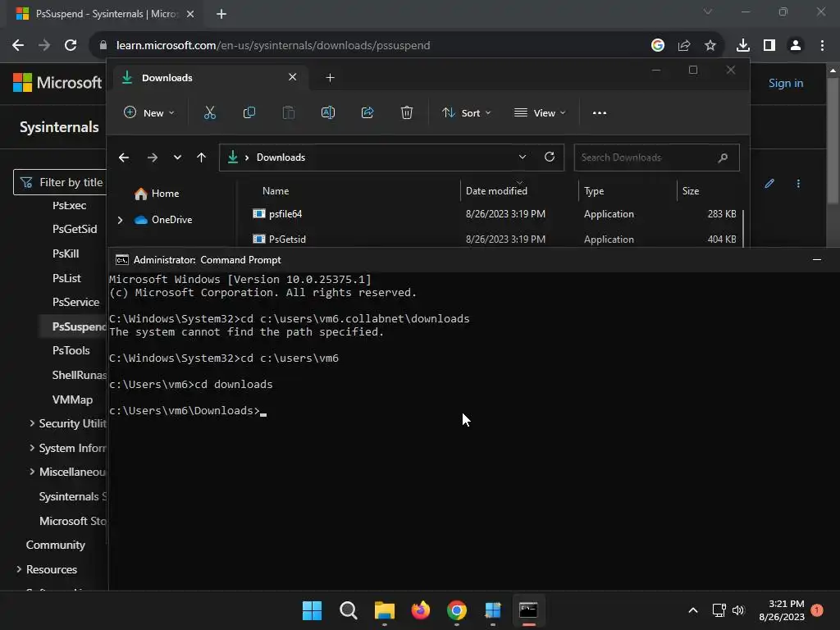Click the Rename icon in File Explorer toolbar
This screenshot has width=840, height=630.
pyautogui.click(x=328, y=112)
